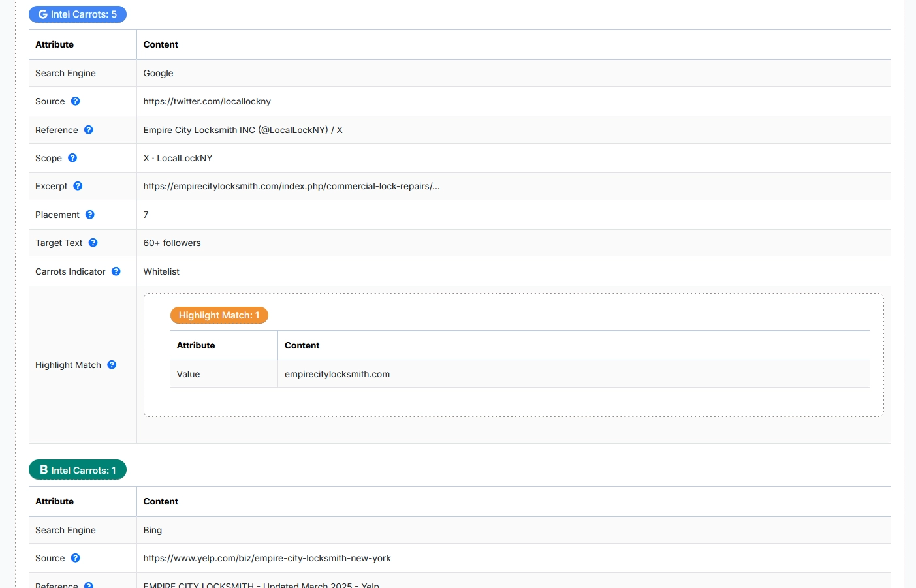Select the 'Empire City Locksmith INC (@LocalLockNY) / X' text

click(243, 130)
